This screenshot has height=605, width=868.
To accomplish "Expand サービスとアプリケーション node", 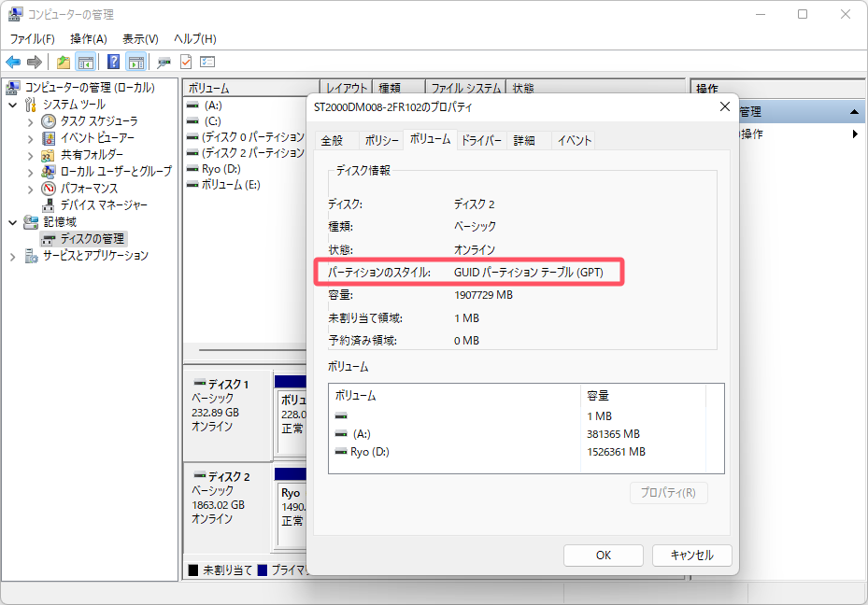I will pyautogui.click(x=13, y=256).
